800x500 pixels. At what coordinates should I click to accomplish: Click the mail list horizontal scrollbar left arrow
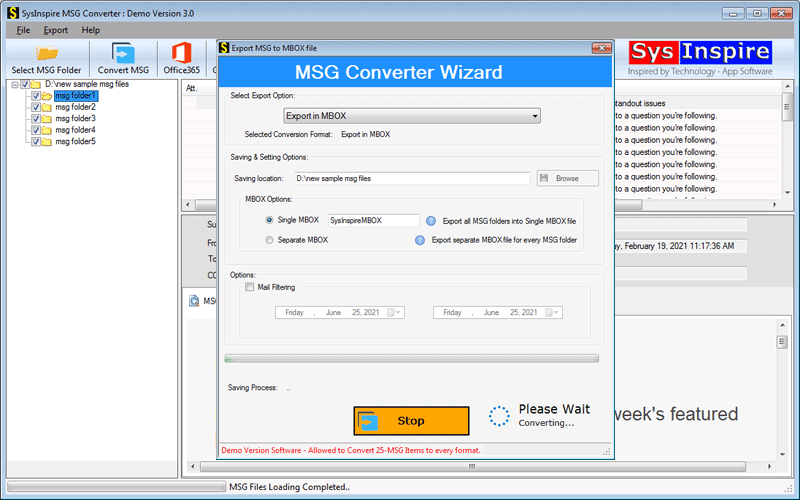[x=188, y=205]
